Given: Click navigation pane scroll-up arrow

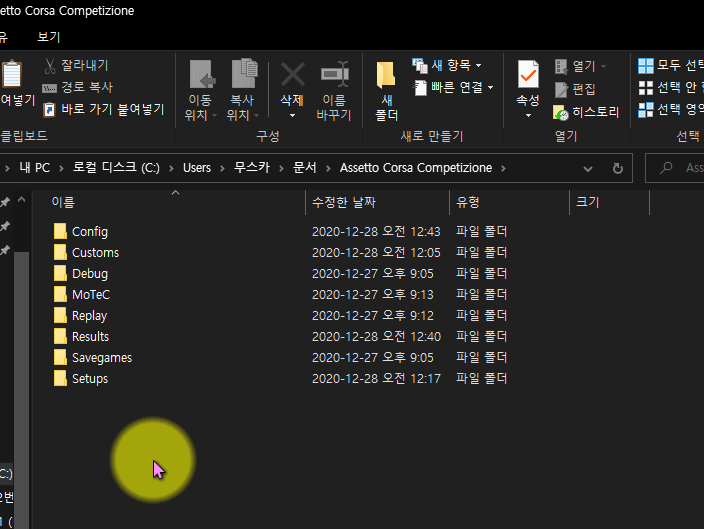Looking at the screenshot, I should pos(21,200).
